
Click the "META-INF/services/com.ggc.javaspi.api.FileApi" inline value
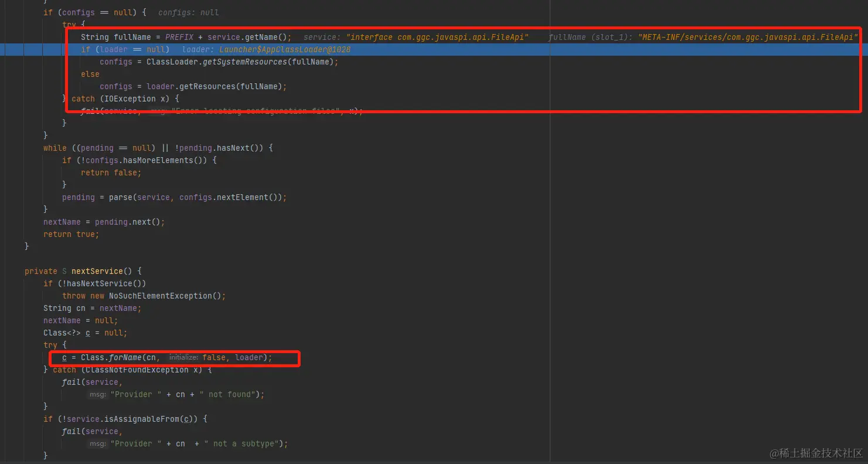click(x=748, y=37)
